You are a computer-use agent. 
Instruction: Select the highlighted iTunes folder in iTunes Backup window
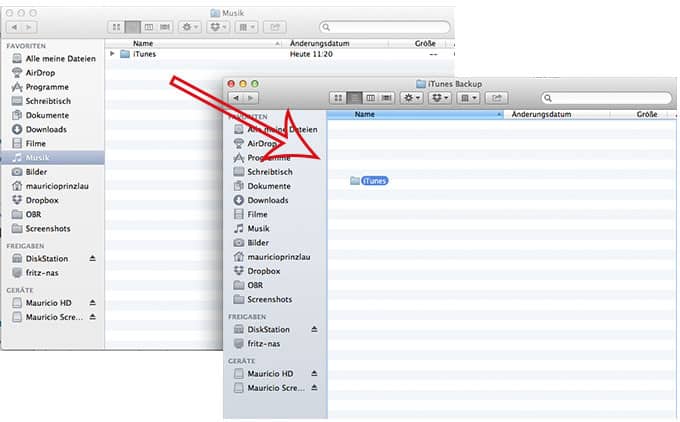click(369, 181)
